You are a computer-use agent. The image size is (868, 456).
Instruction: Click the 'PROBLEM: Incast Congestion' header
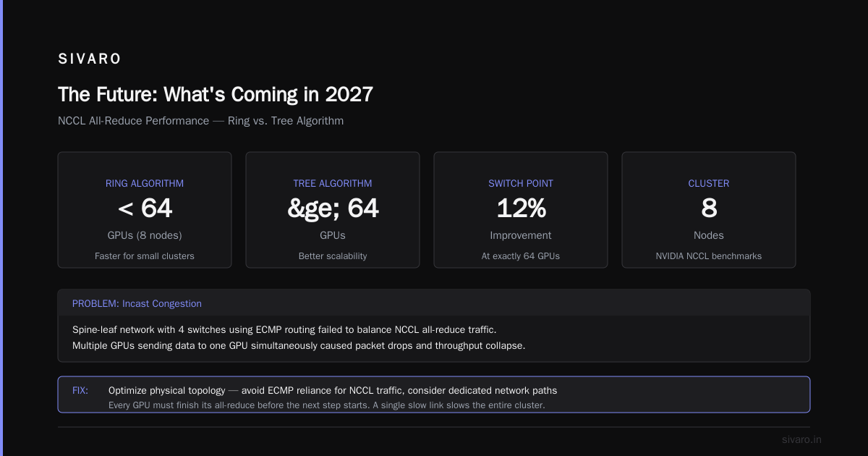tap(137, 303)
